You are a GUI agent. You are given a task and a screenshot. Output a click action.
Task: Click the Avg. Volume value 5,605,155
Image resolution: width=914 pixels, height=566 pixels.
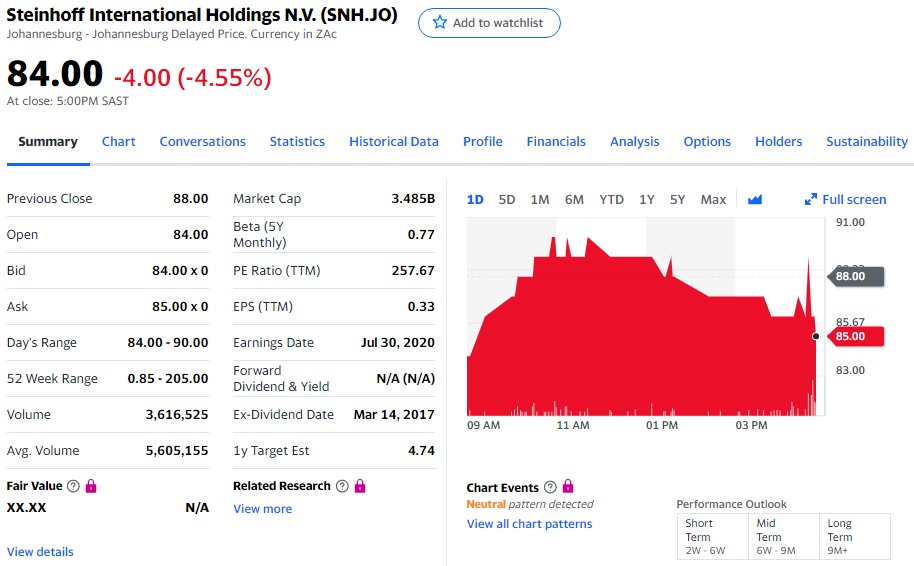point(177,451)
